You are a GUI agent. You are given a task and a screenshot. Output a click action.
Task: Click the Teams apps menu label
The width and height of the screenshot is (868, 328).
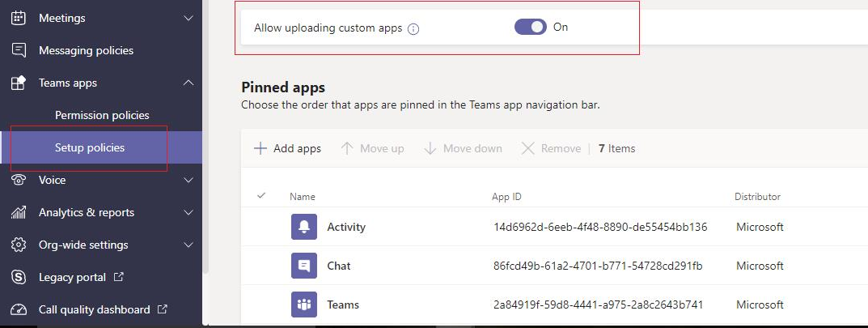[x=67, y=83]
